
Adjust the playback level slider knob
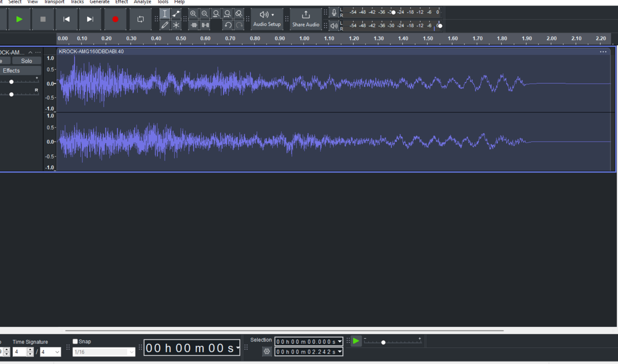coord(440,26)
